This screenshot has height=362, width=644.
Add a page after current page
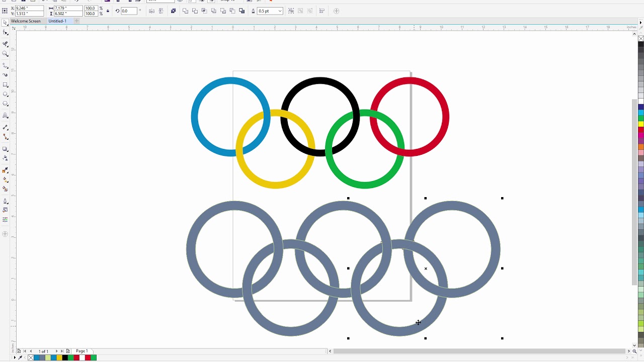(x=68, y=351)
